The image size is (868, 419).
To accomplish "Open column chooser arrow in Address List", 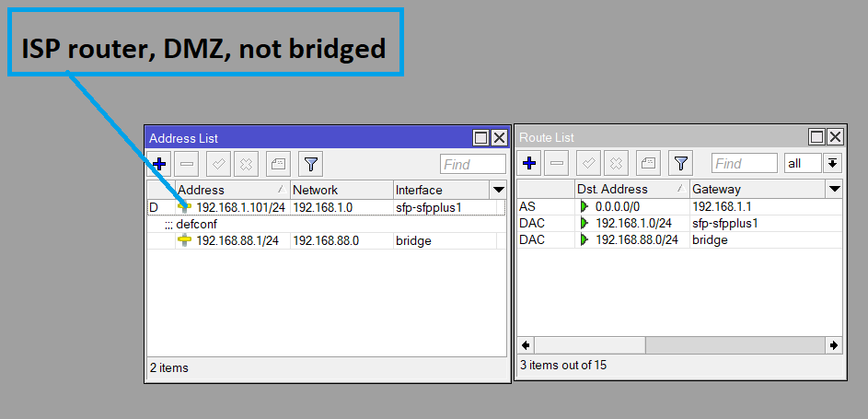I will coord(498,190).
